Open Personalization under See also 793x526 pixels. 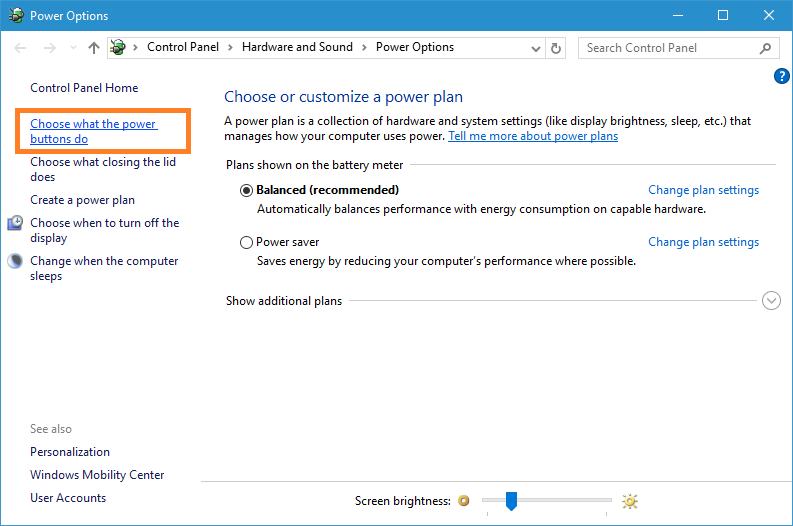(x=70, y=452)
